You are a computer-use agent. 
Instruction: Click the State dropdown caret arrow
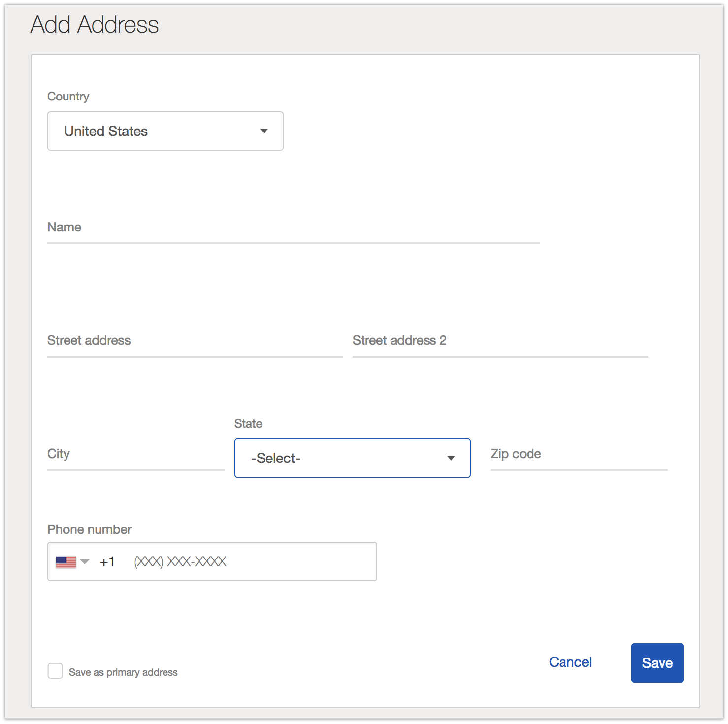tap(451, 458)
